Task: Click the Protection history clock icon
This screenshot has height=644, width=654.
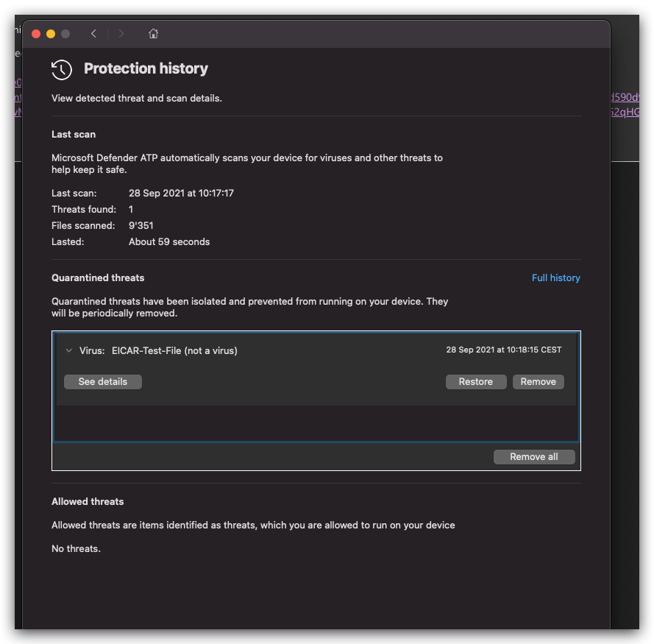Action: (x=62, y=70)
